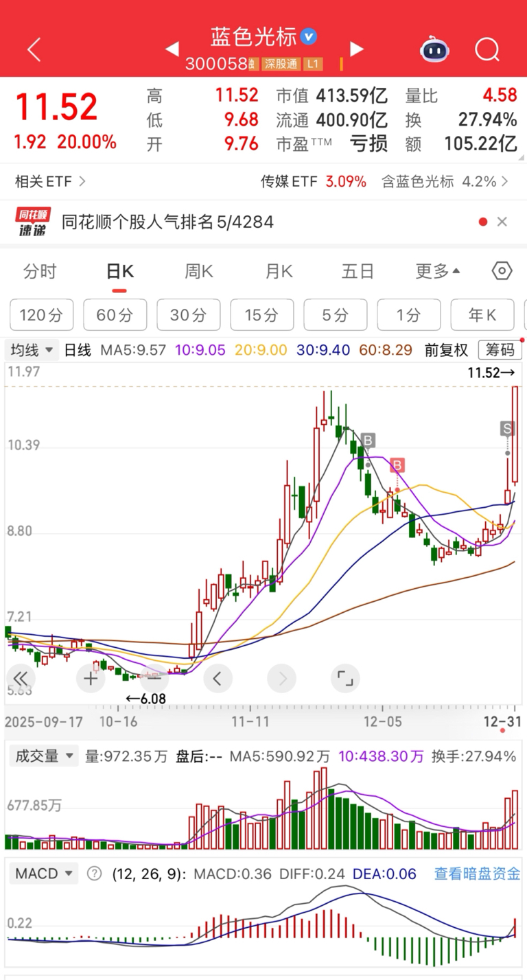This screenshot has width=527, height=980.
Task: Tap 传媒ETF 3.09% entry
Action: pyautogui.click(x=313, y=182)
